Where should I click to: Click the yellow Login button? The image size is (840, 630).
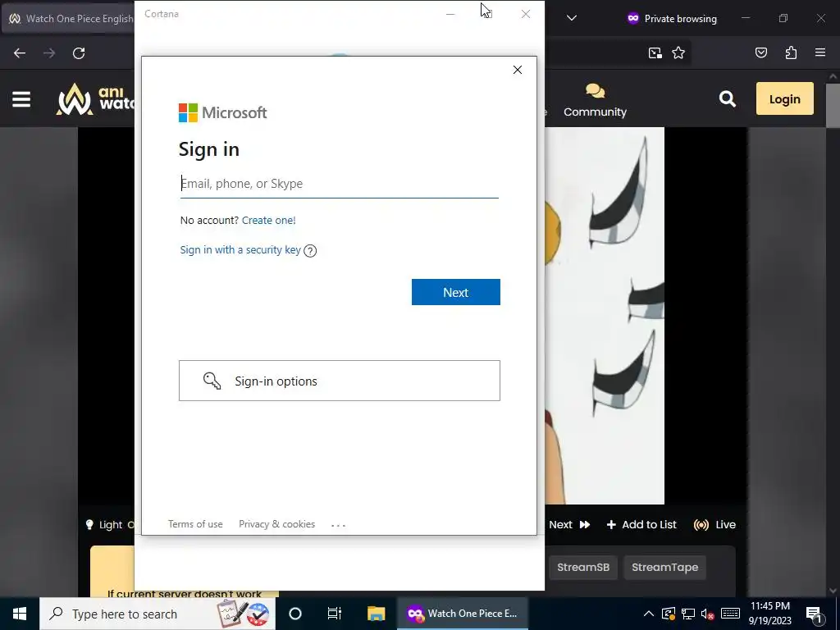click(785, 98)
